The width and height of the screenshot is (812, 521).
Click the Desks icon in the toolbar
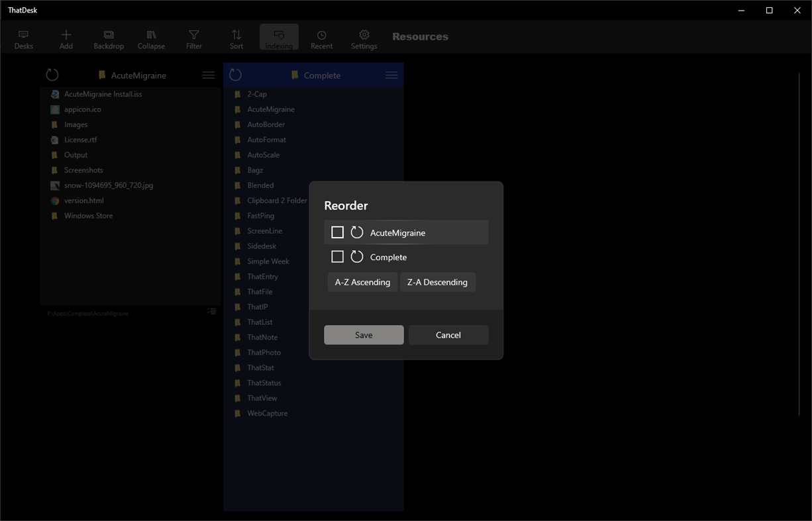pyautogui.click(x=24, y=38)
